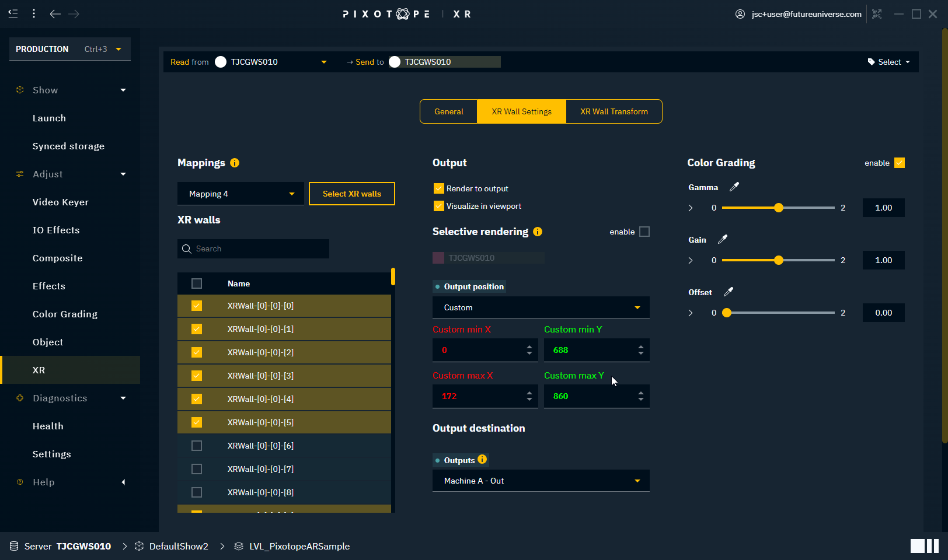948x560 pixels.
Task: Switch to the General tab
Action: (x=448, y=111)
